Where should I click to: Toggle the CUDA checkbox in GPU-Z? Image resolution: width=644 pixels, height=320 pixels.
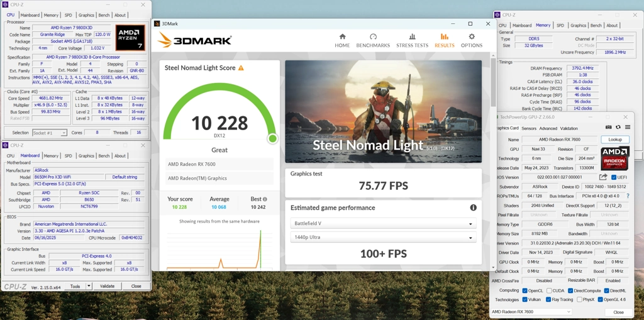[x=549, y=290]
